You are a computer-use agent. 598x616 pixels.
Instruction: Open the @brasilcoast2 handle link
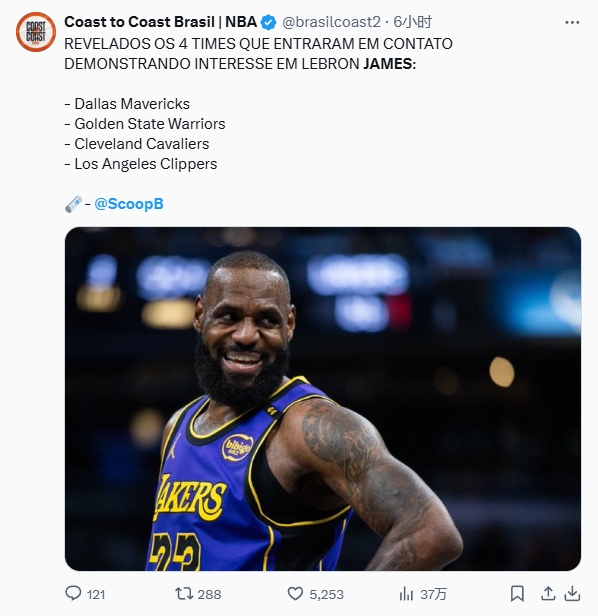[331, 22]
